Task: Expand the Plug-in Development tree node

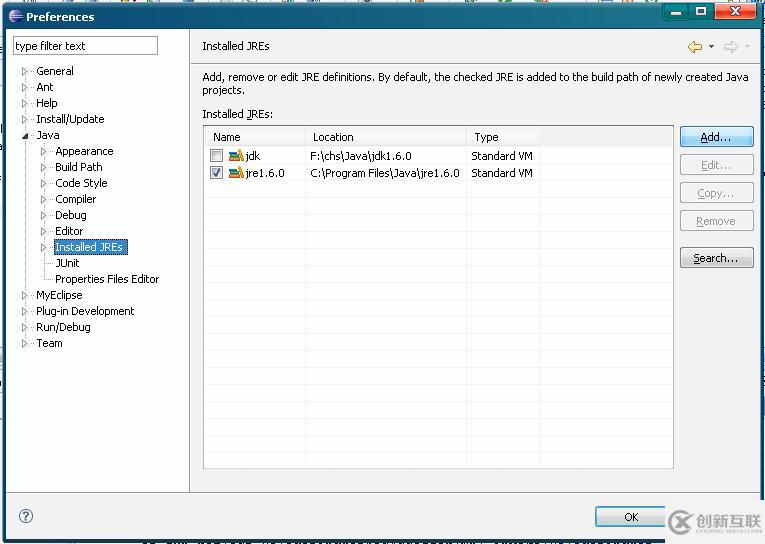Action: (24, 311)
